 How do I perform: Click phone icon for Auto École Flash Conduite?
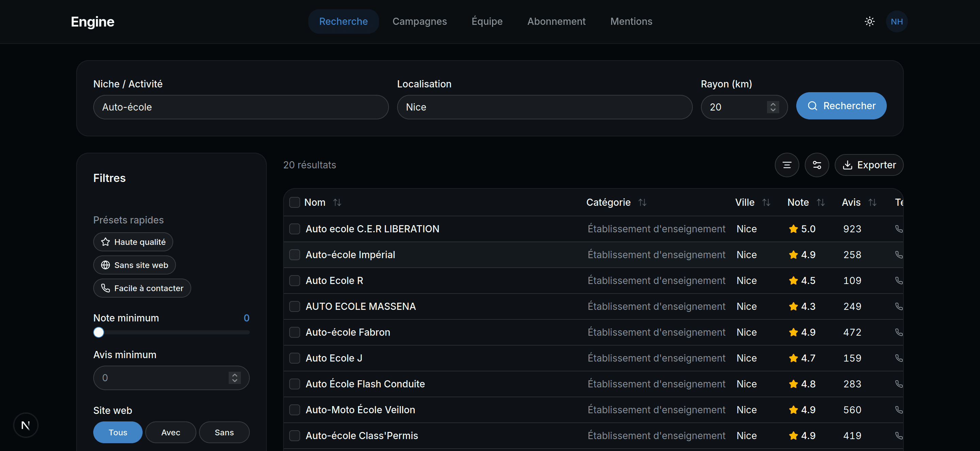[x=899, y=384]
